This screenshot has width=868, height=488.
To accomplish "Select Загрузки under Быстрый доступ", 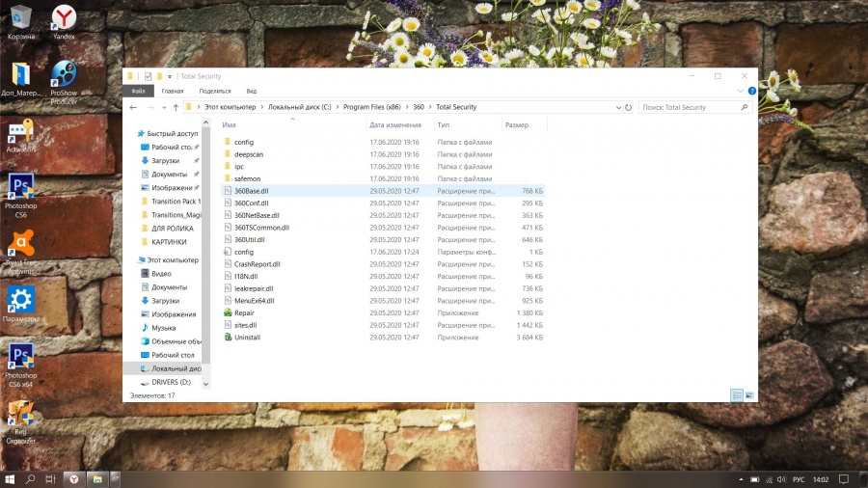I will (165, 160).
